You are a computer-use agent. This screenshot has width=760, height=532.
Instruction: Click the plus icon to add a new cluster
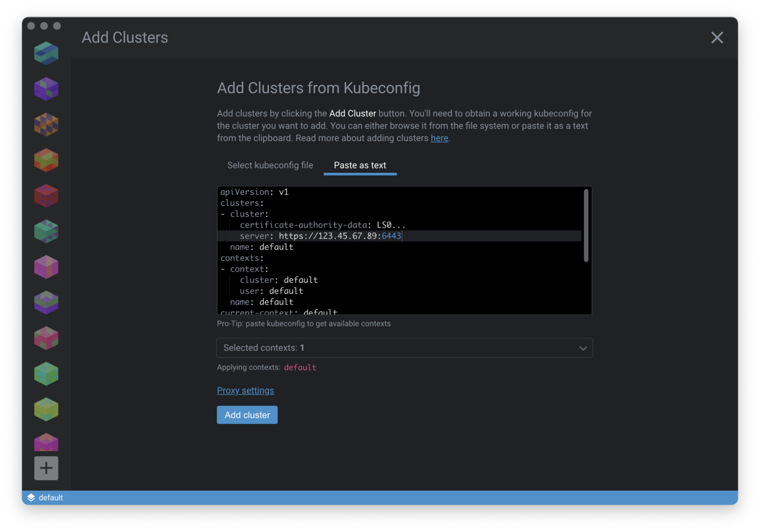(x=46, y=468)
